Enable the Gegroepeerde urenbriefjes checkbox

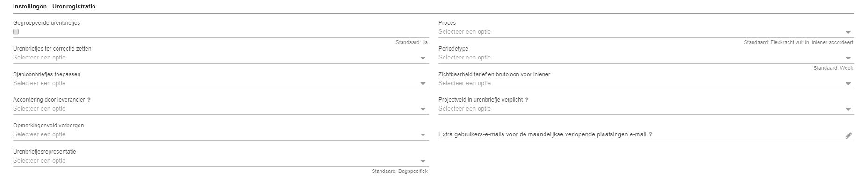click(x=16, y=32)
